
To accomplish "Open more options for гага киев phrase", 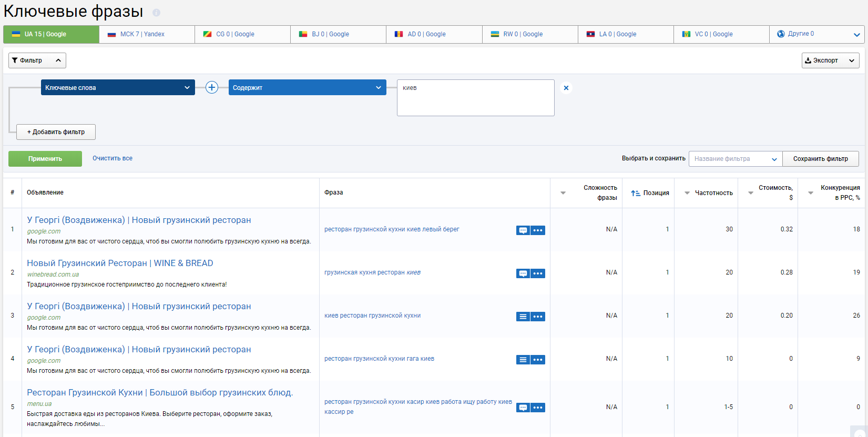I will 538,360.
